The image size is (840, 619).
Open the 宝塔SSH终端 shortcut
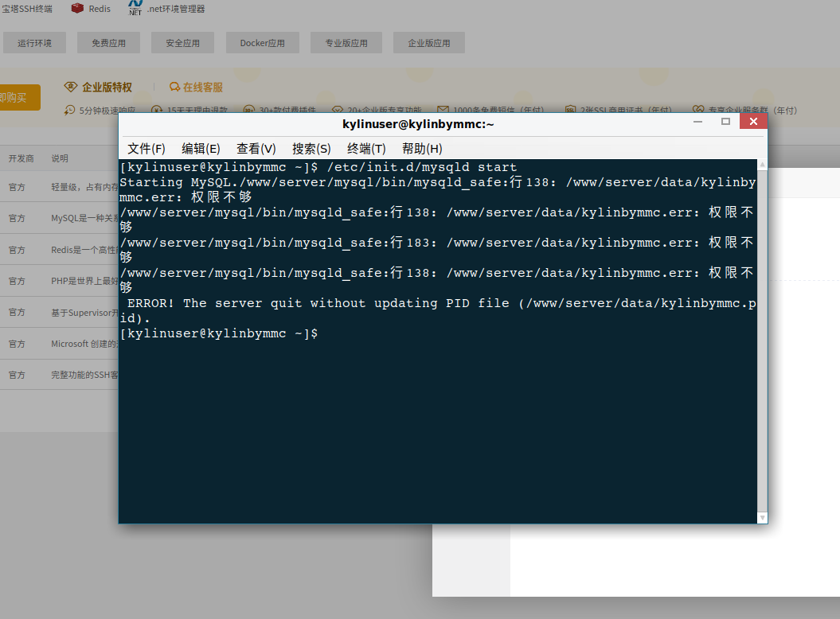(27, 9)
